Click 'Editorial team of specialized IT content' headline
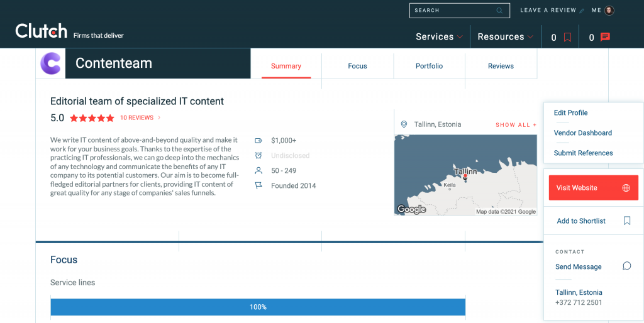 coord(136,101)
